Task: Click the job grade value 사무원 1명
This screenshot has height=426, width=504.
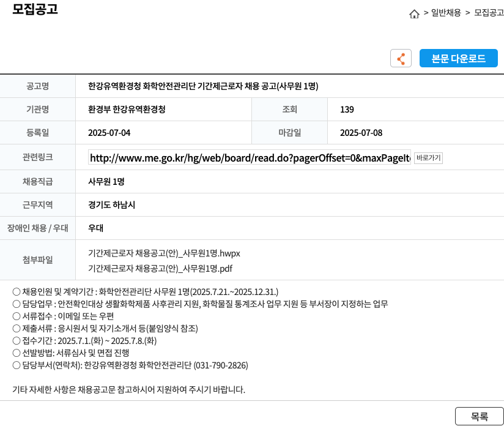Action: [x=106, y=181]
